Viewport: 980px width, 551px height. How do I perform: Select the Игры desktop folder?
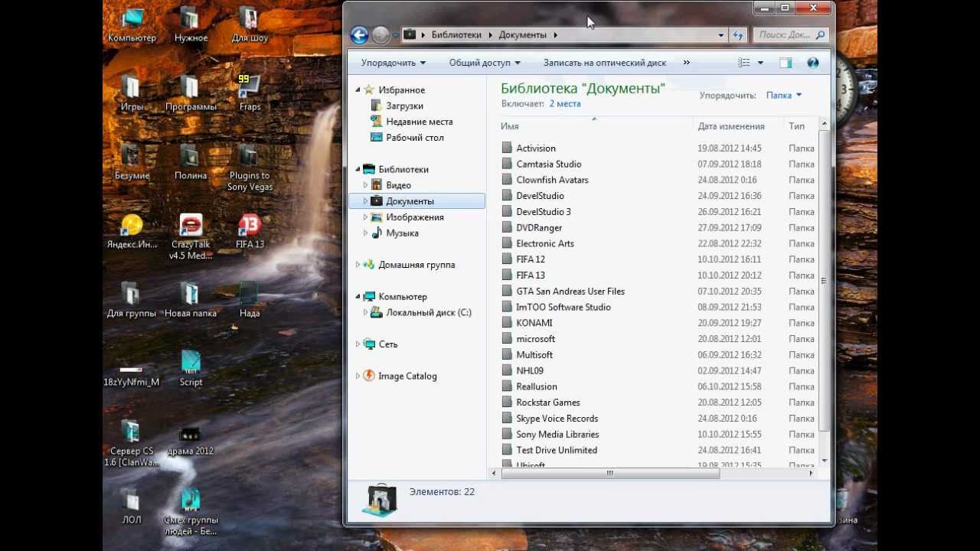pyautogui.click(x=132, y=93)
